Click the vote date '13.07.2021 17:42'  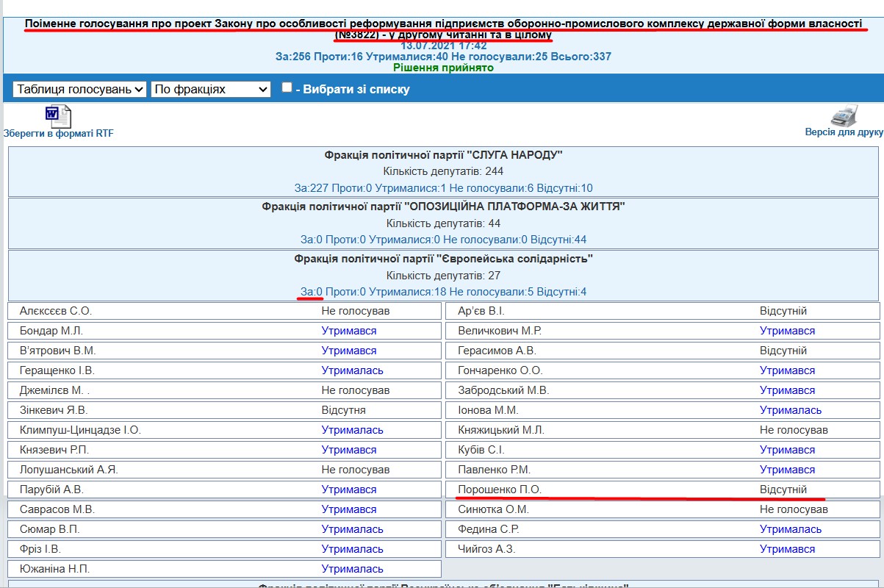coord(443,46)
